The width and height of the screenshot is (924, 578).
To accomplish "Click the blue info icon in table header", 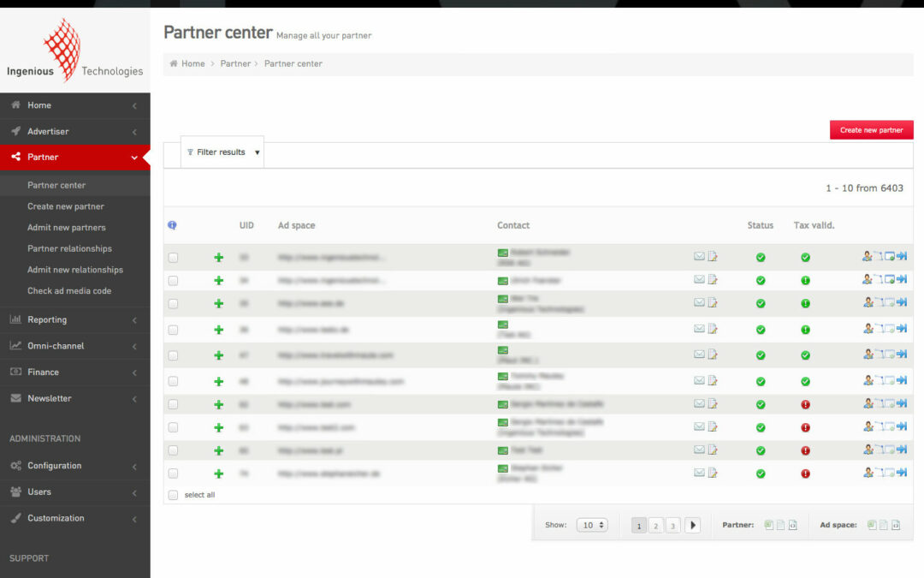I will pyautogui.click(x=172, y=225).
